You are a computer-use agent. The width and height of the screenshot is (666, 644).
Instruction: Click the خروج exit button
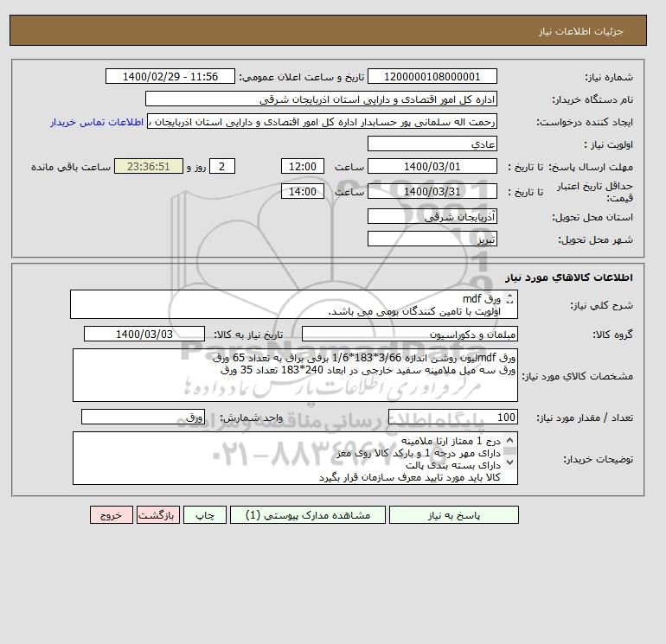pyautogui.click(x=112, y=515)
